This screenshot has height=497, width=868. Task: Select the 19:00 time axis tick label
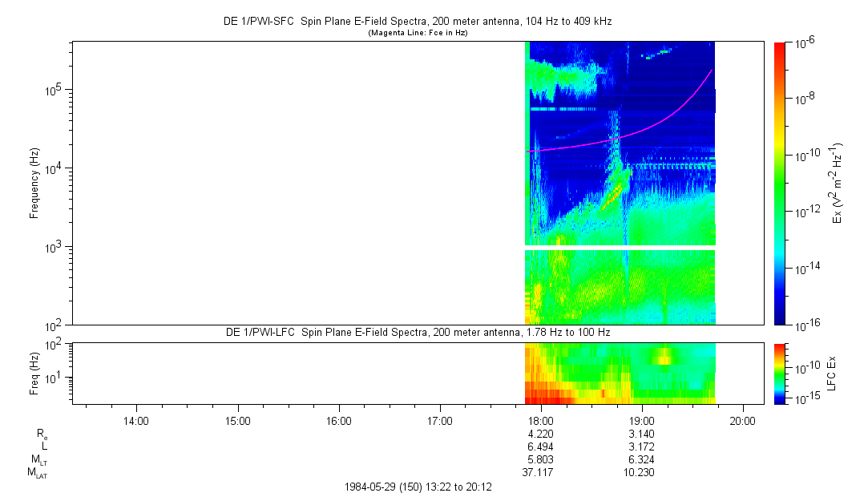click(x=642, y=419)
